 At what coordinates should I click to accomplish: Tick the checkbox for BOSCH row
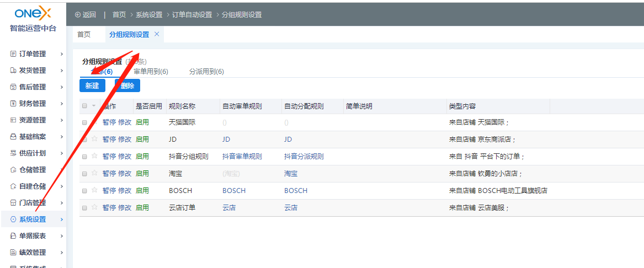click(x=84, y=191)
